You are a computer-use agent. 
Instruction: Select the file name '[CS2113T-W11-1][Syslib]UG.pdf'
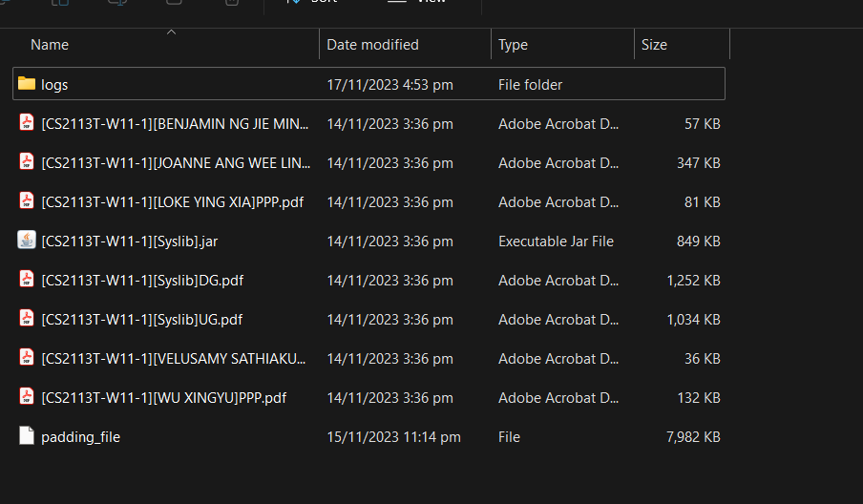coord(141,319)
